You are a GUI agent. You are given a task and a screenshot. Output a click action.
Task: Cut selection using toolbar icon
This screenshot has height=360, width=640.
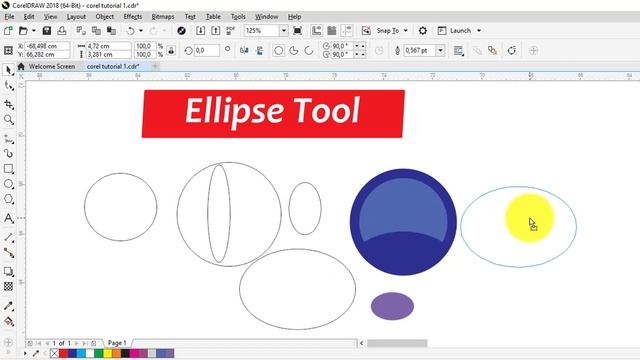click(81, 31)
